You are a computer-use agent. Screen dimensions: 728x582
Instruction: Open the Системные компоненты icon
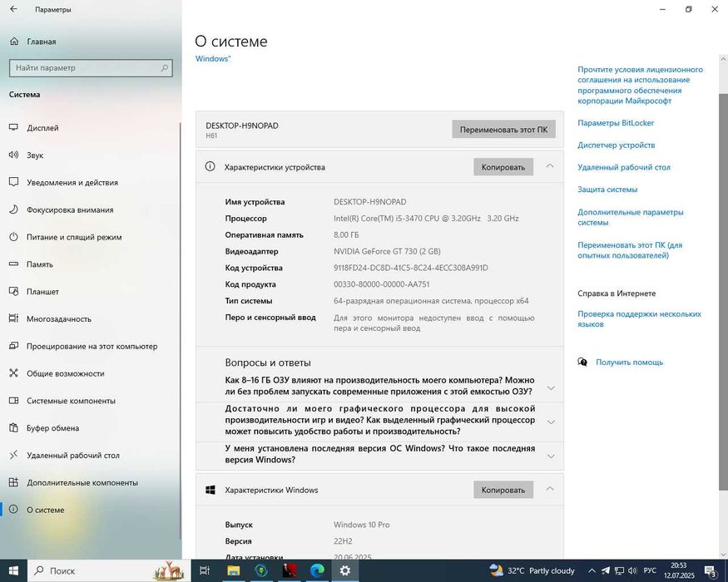pyautogui.click(x=13, y=401)
